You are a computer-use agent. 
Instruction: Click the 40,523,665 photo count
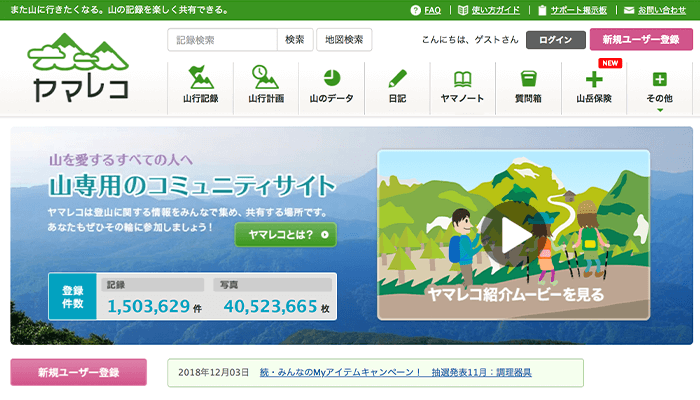(271, 306)
